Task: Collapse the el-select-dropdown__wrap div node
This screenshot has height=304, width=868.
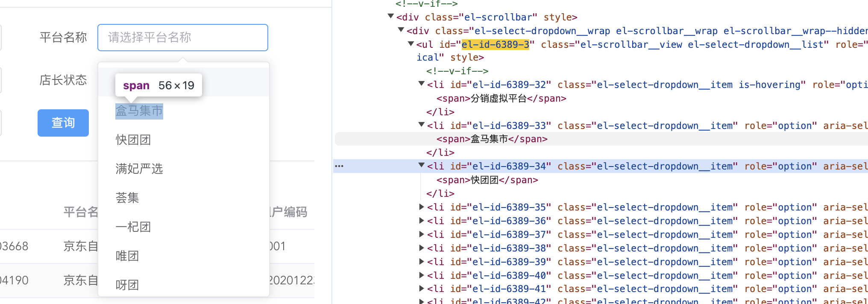Action: click(x=401, y=30)
